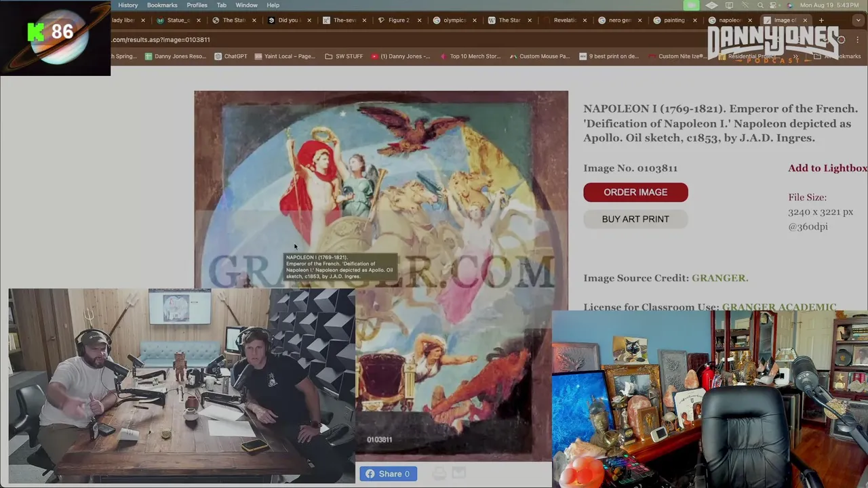
Task: Click the BUY ART PRINT button
Action: (x=635, y=219)
